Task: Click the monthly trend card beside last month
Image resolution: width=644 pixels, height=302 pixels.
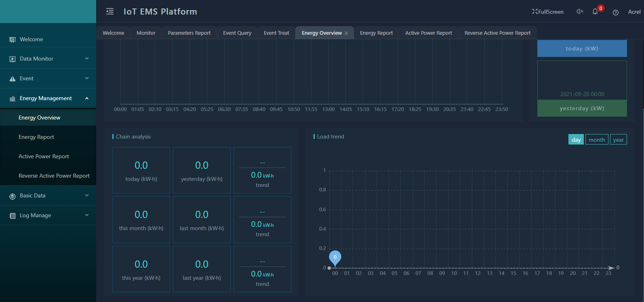Action: 262,220
